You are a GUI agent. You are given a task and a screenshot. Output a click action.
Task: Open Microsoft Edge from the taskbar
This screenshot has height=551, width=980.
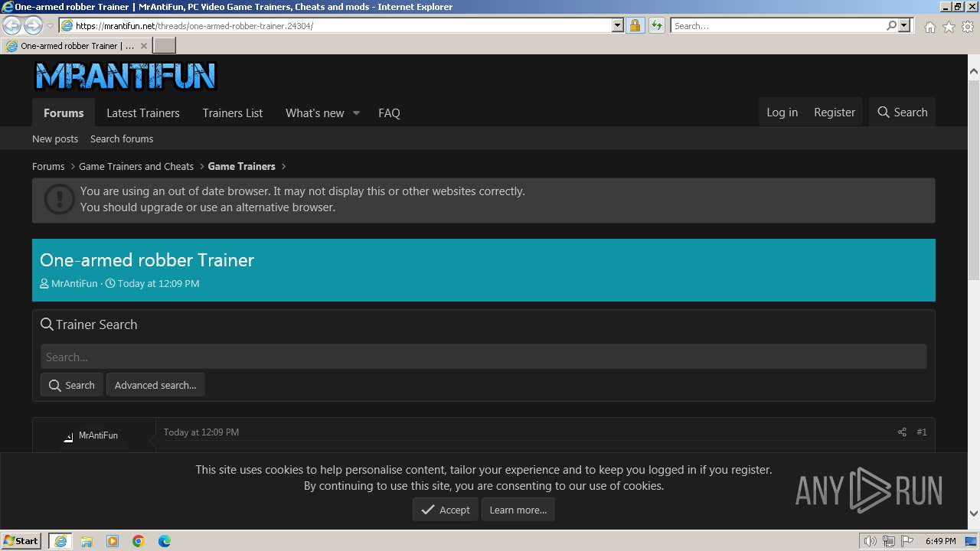tap(165, 541)
